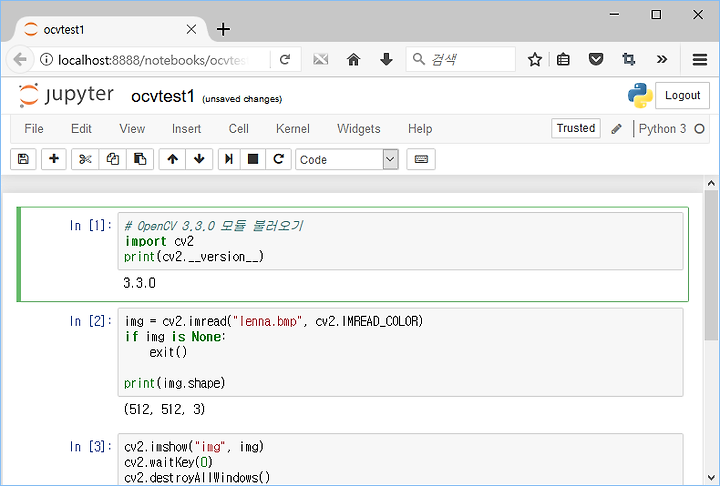
Task: Open the browser downloads arrow icon
Action: 386,59
